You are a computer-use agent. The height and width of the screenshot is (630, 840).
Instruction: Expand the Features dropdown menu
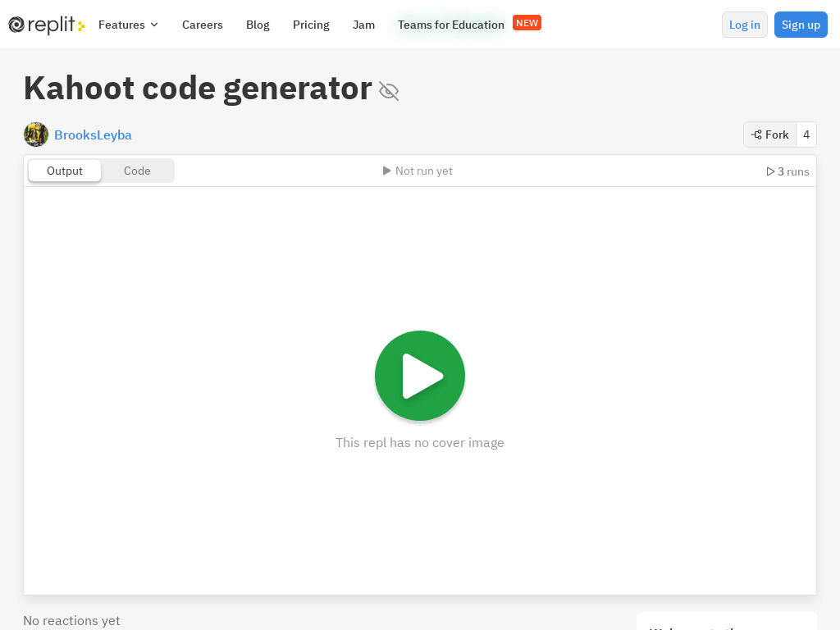(128, 25)
